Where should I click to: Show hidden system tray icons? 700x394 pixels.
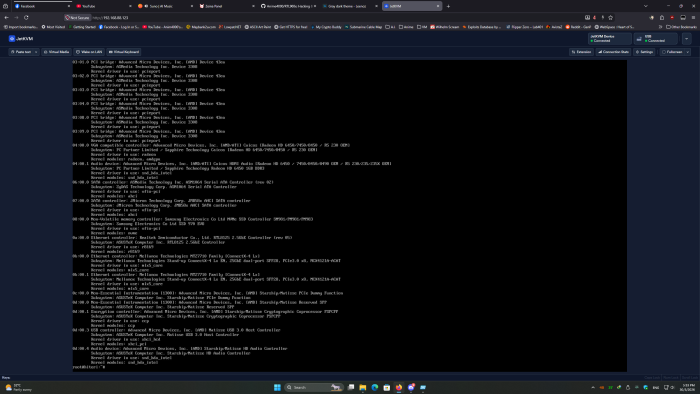coord(593,387)
